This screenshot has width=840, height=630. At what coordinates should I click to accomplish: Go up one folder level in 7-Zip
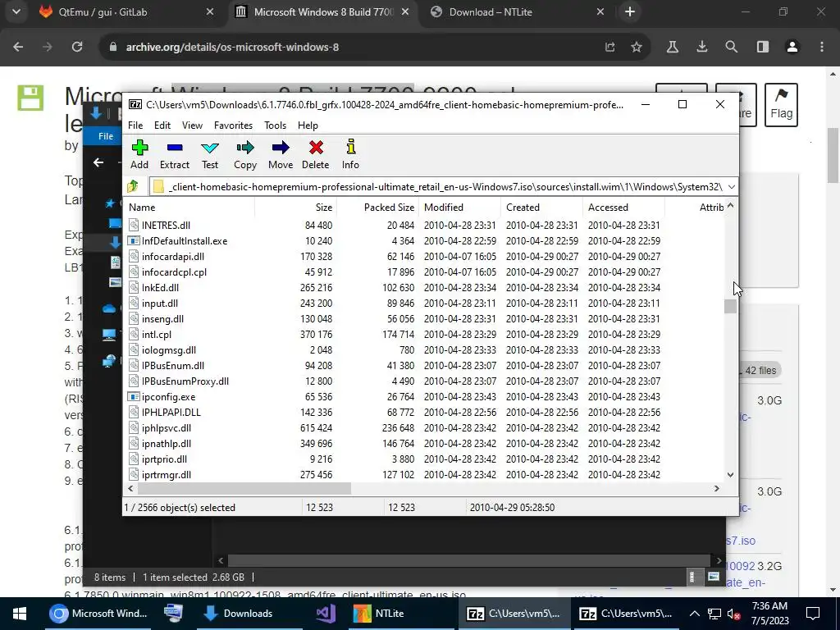[133, 186]
